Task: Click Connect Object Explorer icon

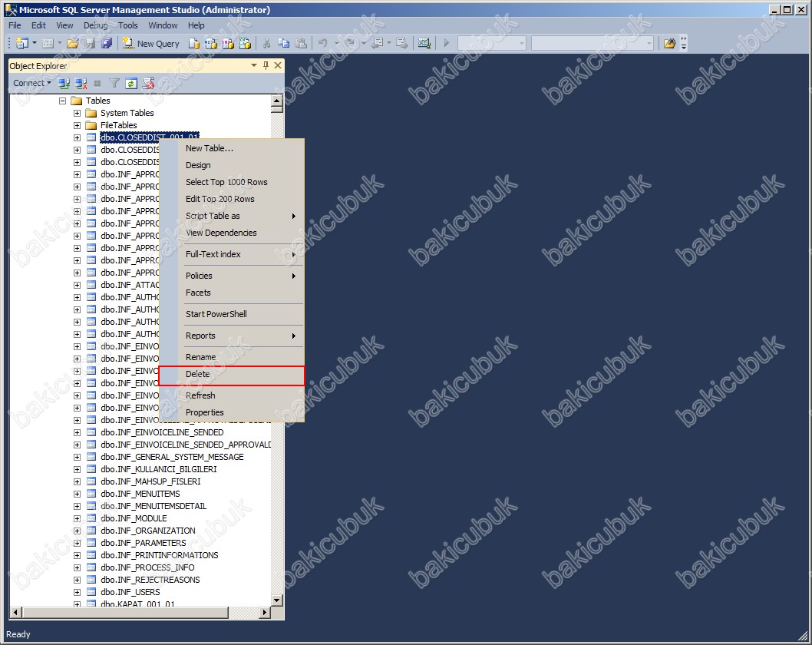Action: click(64, 83)
